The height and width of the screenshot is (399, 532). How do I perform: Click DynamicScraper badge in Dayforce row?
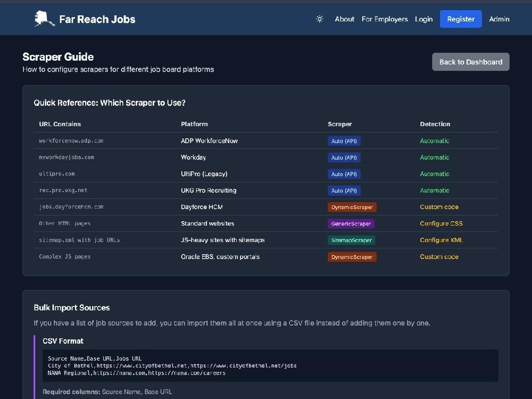coord(352,207)
